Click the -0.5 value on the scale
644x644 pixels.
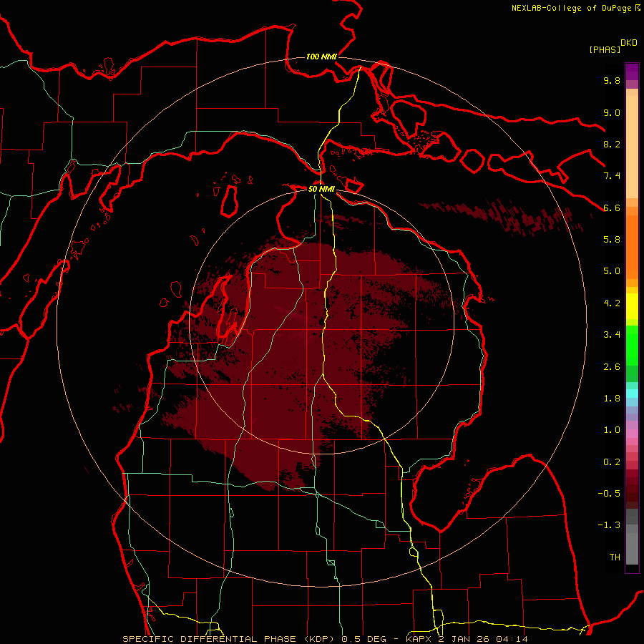pos(609,494)
